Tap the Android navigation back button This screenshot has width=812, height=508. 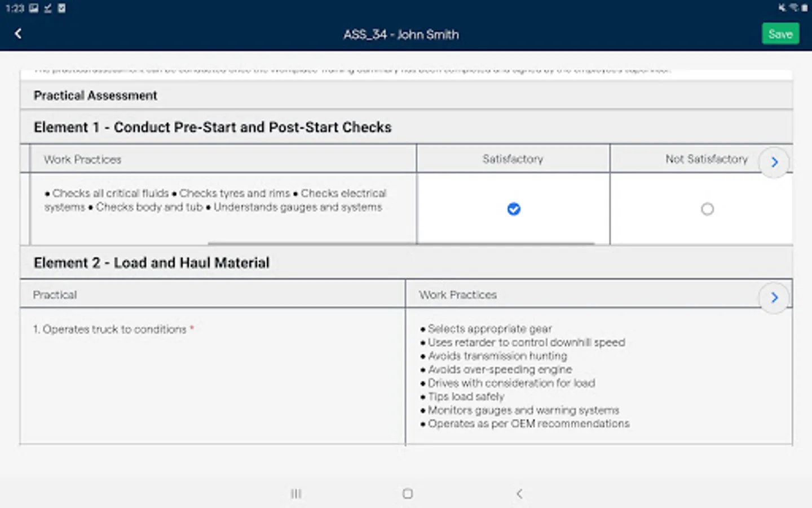519,494
